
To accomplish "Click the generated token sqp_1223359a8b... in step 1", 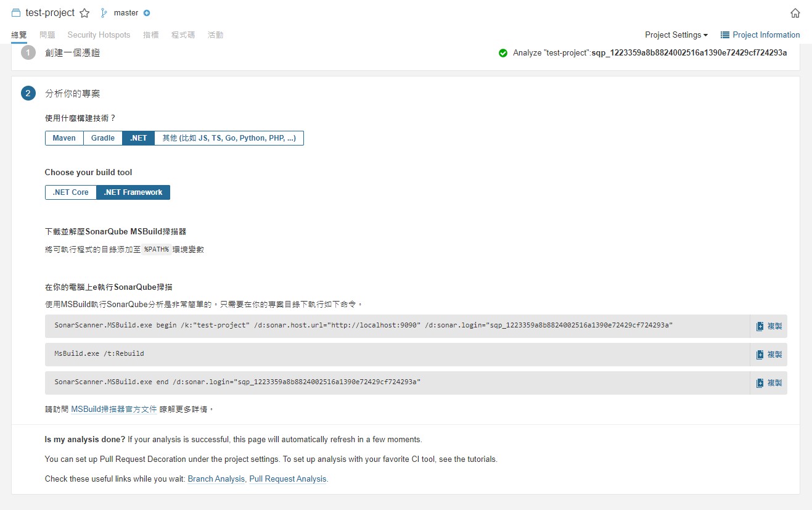I will [x=689, y=53].
